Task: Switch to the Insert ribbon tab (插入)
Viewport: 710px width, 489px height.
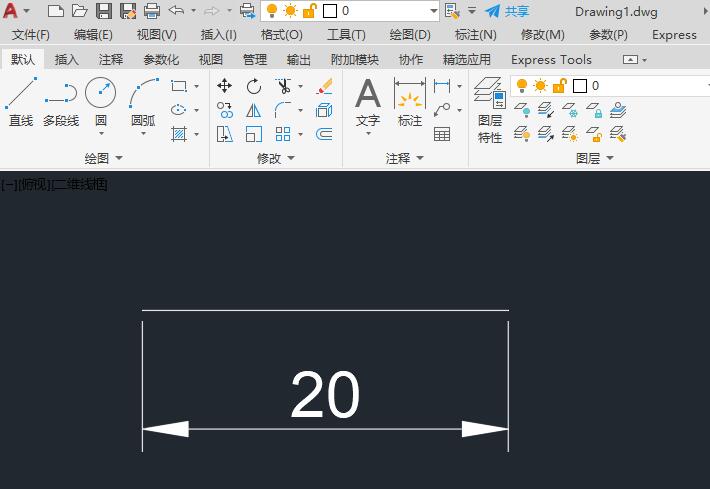Action: (x=67, y=59)
